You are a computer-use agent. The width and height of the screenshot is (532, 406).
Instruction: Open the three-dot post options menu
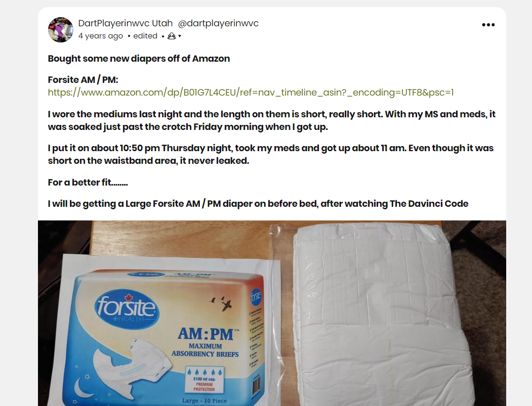click(x=488, y=25)
